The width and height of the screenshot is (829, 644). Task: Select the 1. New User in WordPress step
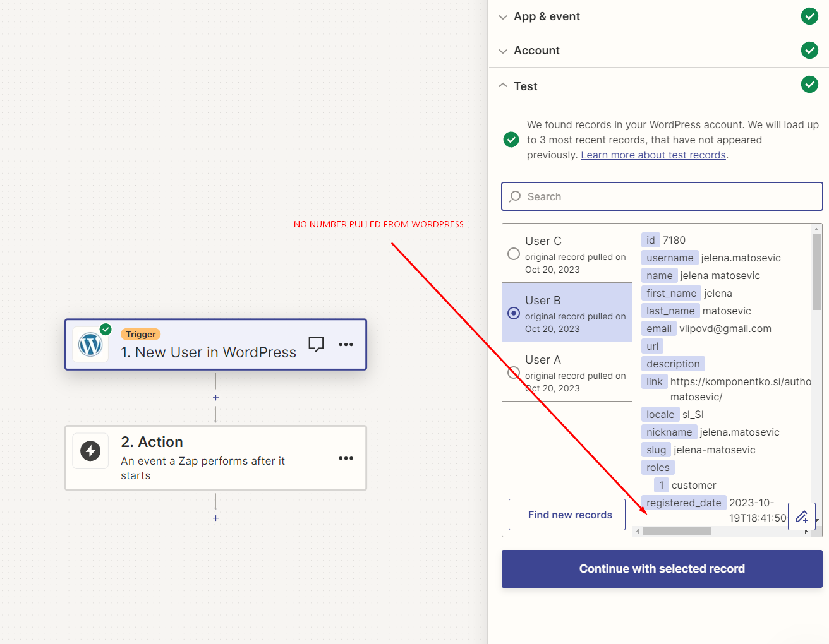point(215,345)
